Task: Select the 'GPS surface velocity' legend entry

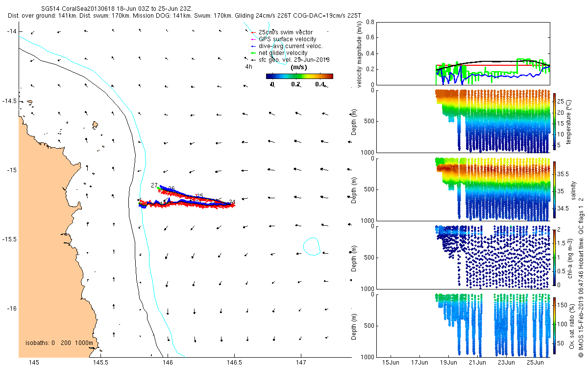Action: point(283,39)
